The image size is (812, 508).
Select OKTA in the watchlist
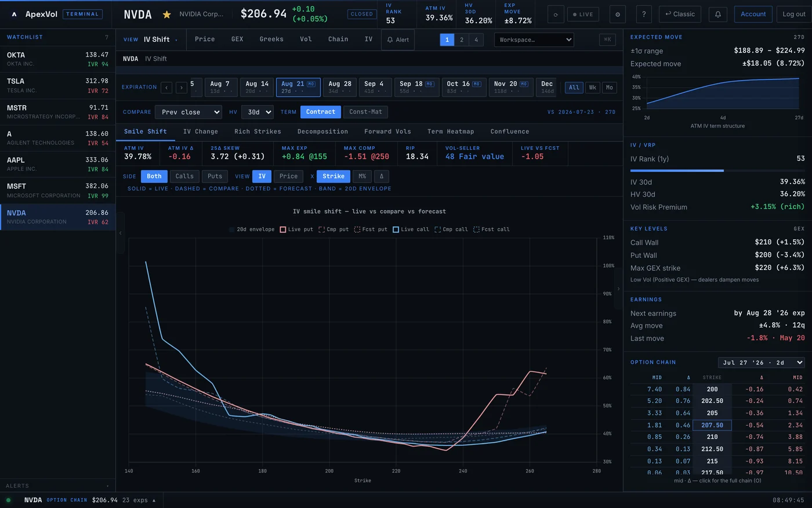coord(57,59)
